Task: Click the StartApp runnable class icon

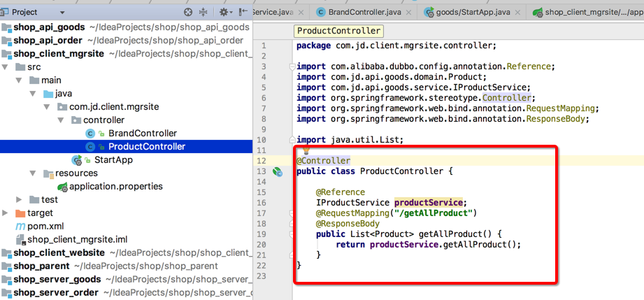Action: pyautogui.click(x=76, y=160)
